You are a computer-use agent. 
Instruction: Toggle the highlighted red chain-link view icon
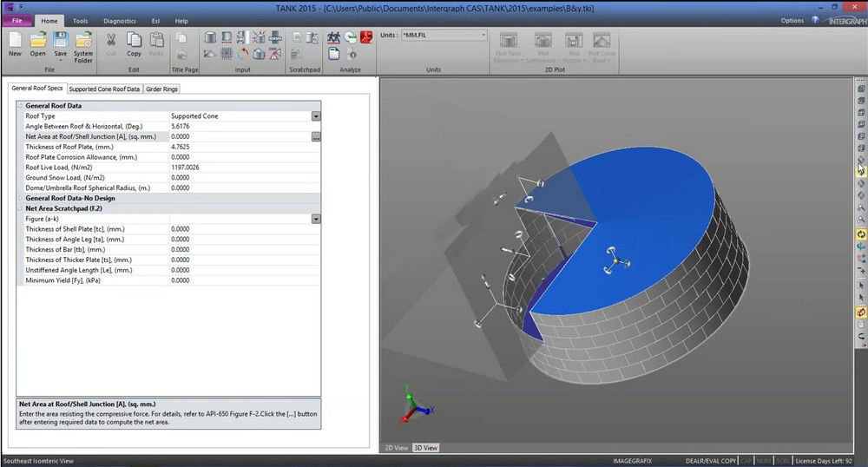tap(861, 312)
